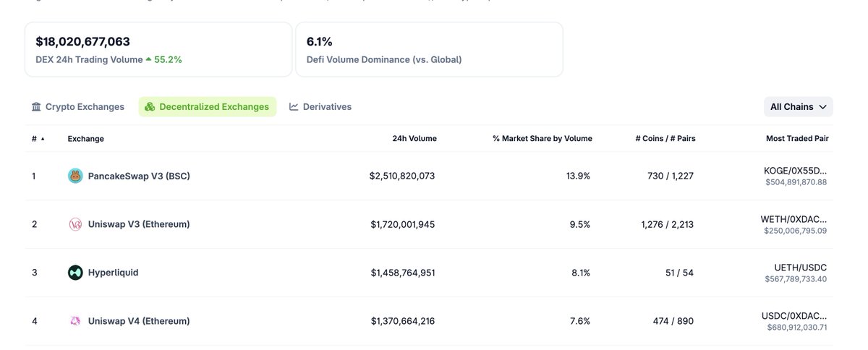Open the Hyperliquid exchange page
Viewport: 868px width, 350px height.
(x=113, y=273)
